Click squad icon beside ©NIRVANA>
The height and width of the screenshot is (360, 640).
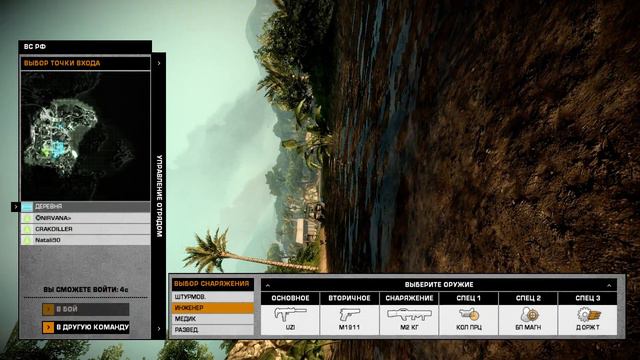[x=27, y=218]
